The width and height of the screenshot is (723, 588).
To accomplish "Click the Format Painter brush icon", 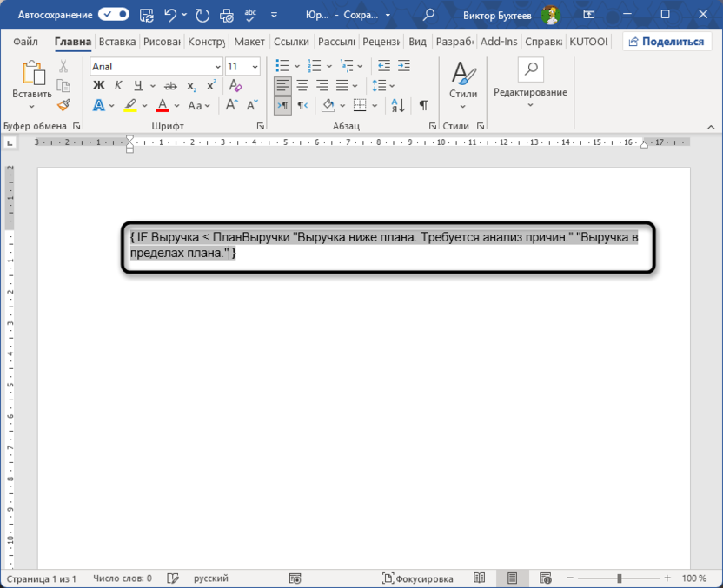I will click(x=63, y=104).
